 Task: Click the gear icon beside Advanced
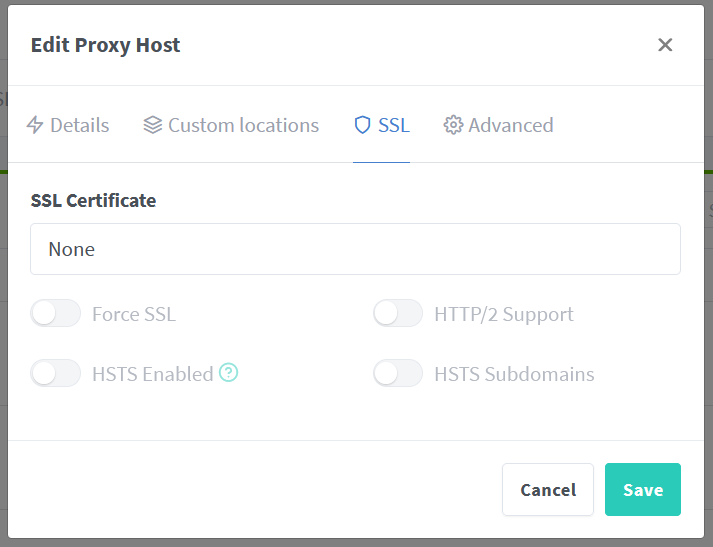(453, 125)
